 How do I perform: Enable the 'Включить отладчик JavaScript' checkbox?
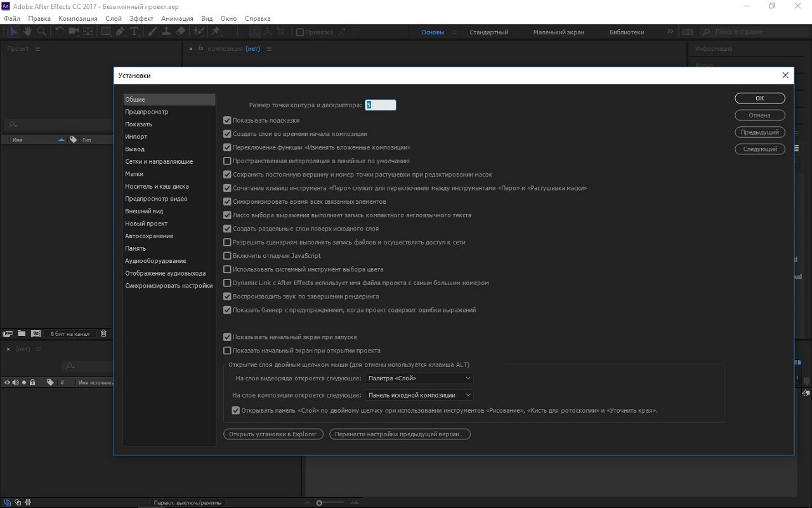(227, 256)
